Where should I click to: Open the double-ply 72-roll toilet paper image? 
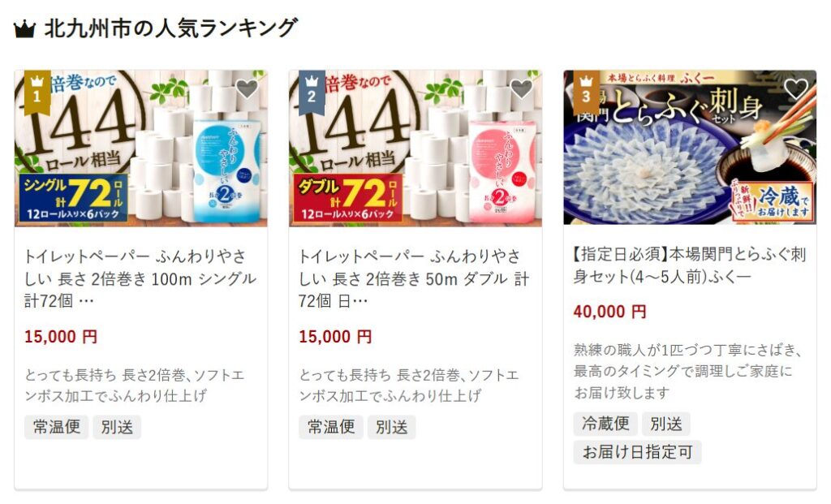click(415, 149)
